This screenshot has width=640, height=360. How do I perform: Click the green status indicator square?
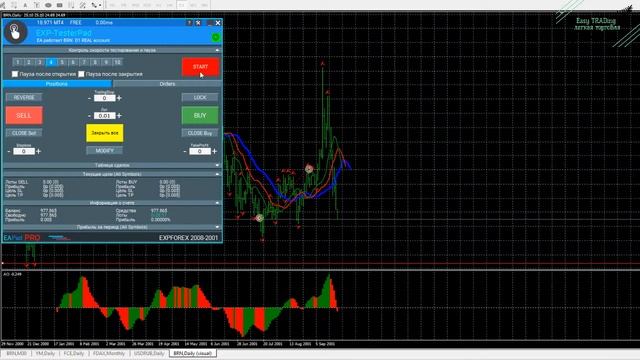tap(216, 38)
